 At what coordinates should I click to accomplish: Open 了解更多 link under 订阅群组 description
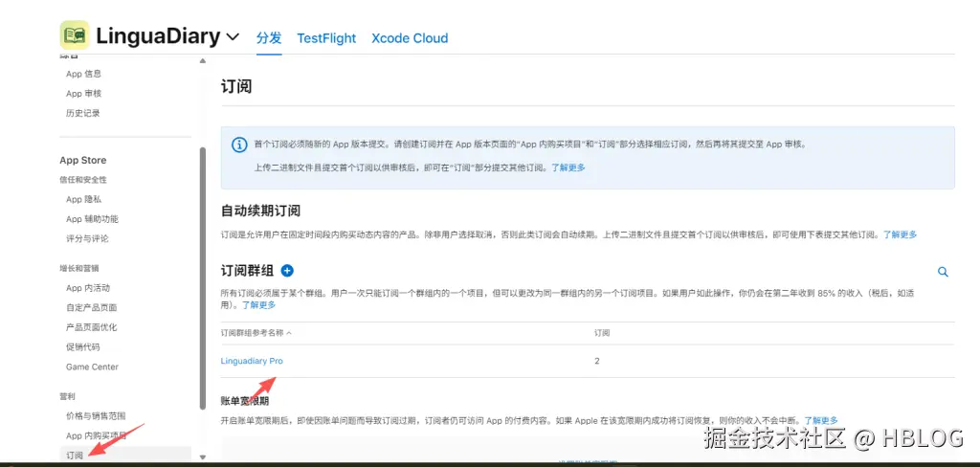click(259, 305)
